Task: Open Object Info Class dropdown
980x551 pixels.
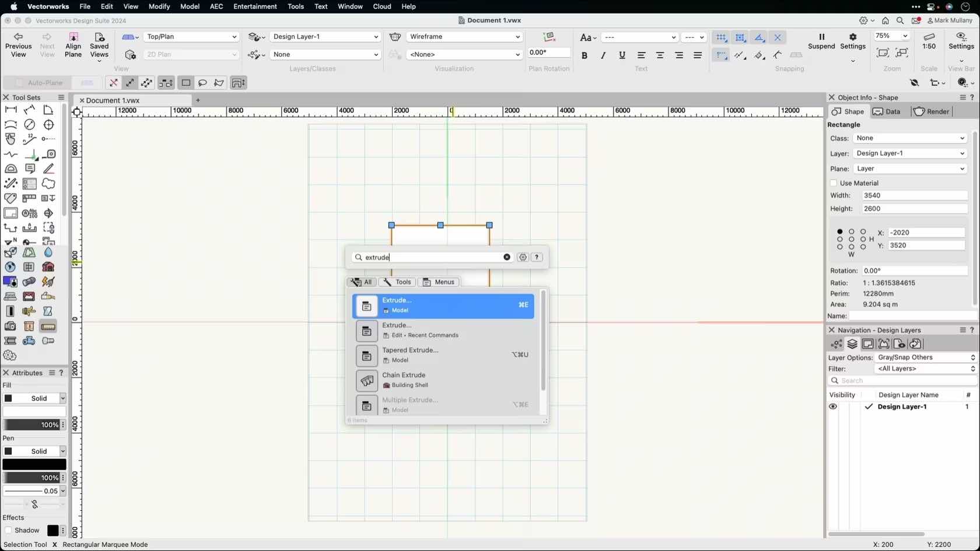Action: 910,138
